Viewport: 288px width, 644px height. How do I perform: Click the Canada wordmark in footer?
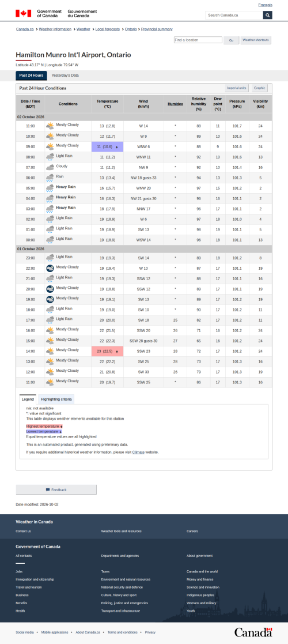coord(253,632)
